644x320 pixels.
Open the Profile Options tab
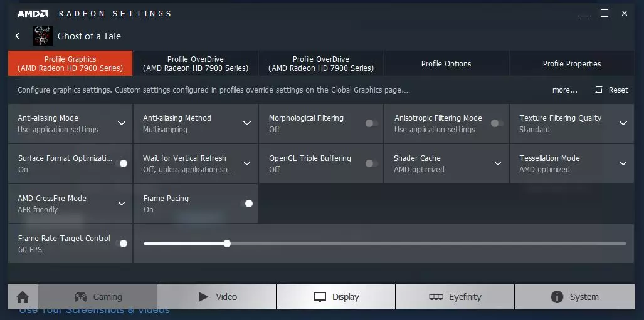[446, 64]
